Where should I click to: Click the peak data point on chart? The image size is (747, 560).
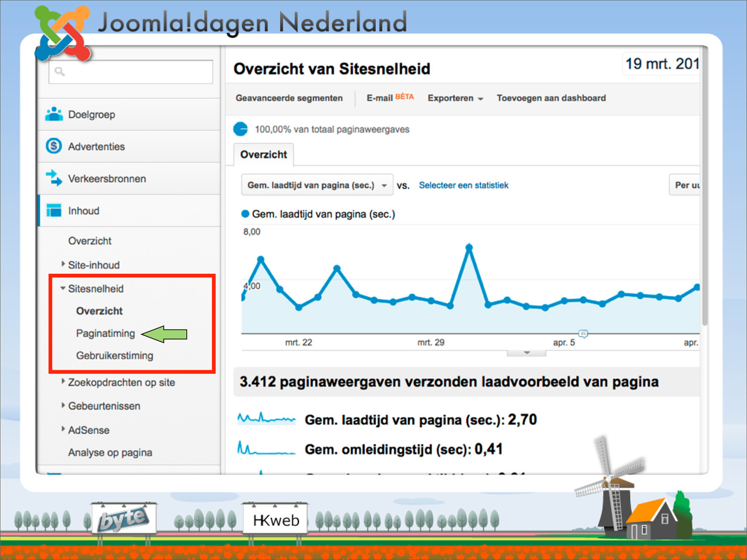pos(469,247)
